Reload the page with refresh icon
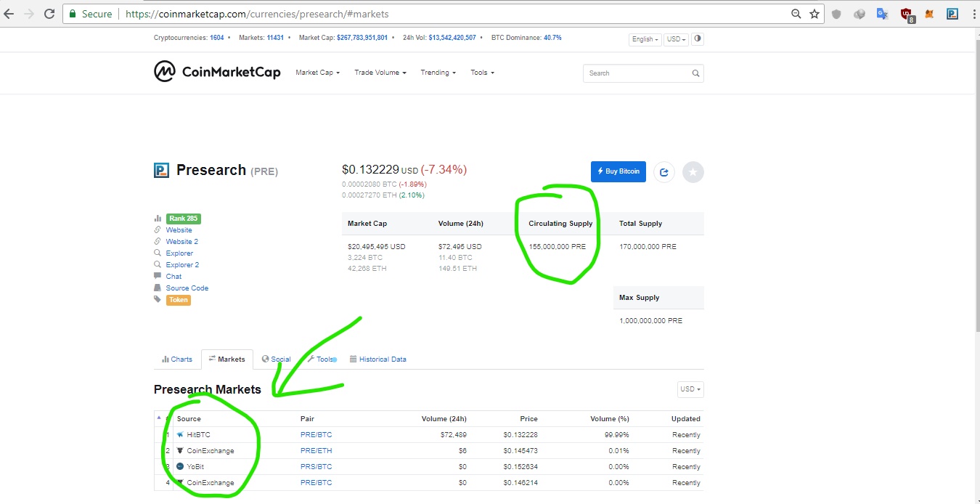Screen dimensions: 980x504 point(49,14)
